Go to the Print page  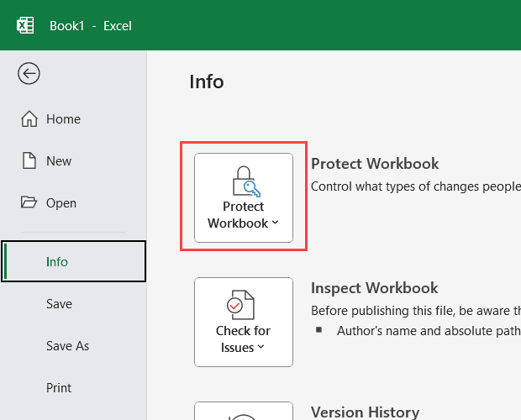(59, 388)
